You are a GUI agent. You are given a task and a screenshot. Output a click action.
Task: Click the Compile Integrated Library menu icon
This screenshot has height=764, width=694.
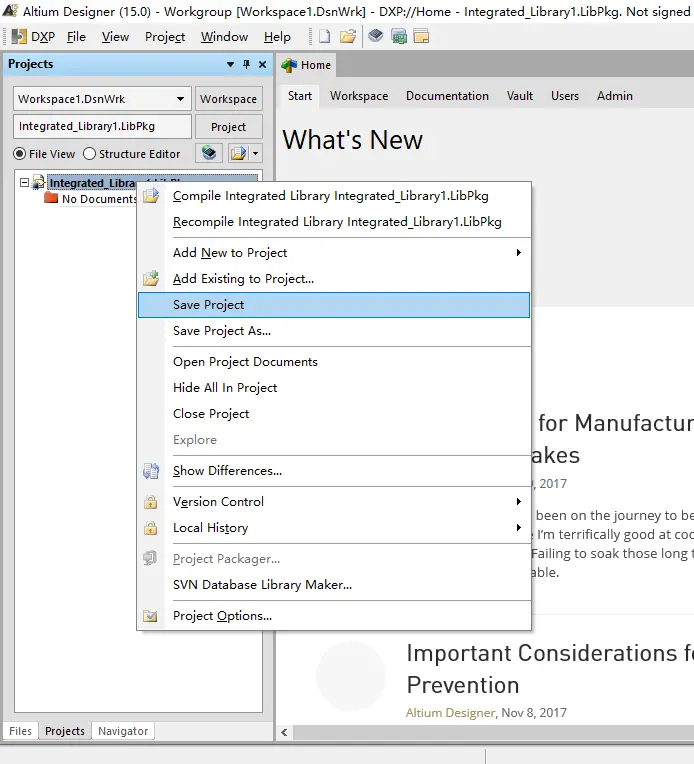click(x=151, y=196)
